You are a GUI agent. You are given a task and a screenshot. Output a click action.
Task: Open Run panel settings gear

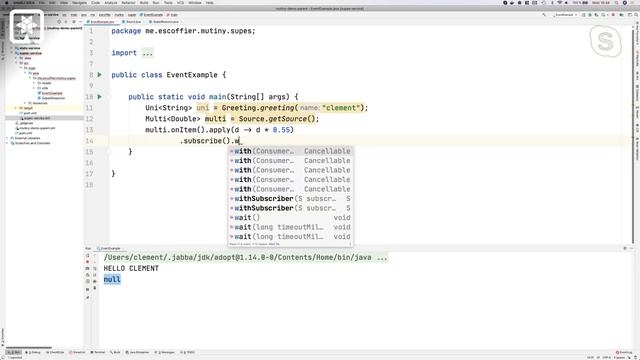[625, 248]
